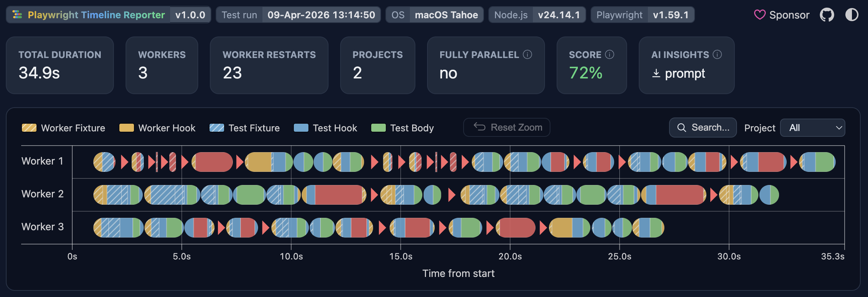Click the Worker 3 row label
Image resolution: width=868 pixels, height=297 pixels.
click(x=42, y=227)
